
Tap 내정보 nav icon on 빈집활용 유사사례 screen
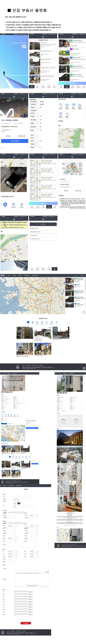pos(54,87)
